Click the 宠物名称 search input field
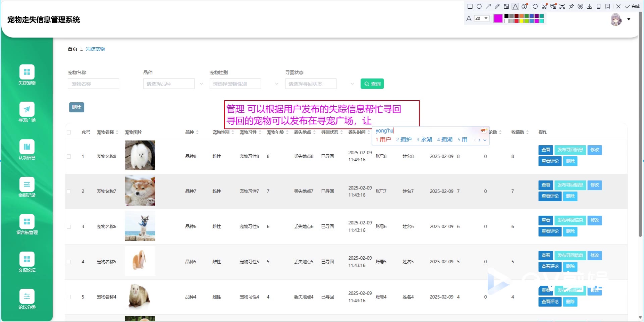644x322 pixels. coord(93,84)
